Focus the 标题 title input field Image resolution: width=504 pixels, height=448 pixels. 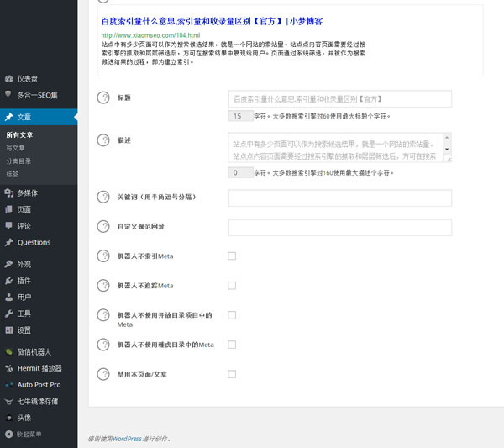point(340,98)
